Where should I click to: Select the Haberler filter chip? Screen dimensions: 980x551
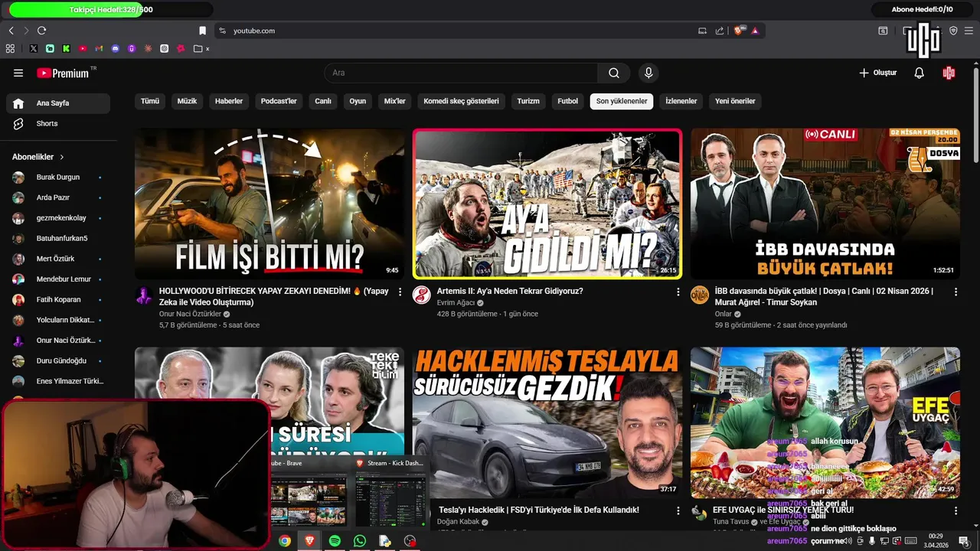click(229, 101)
